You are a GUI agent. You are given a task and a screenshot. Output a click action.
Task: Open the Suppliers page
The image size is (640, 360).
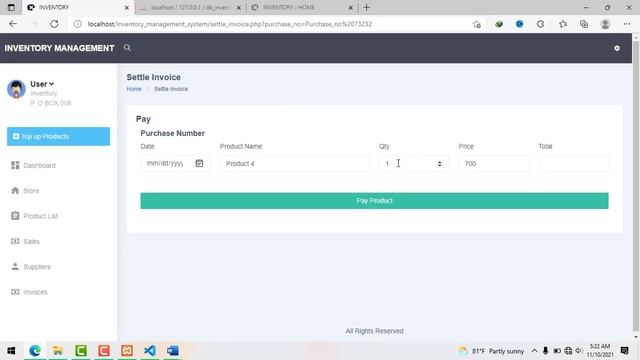[x=37, y=267]
